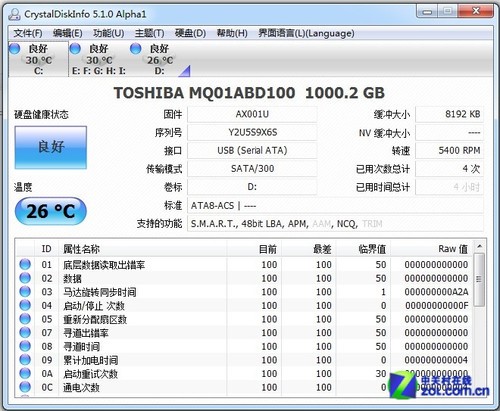This screenshot has height=411, width=500.
Task: Click the serial number field Y2U5S9X6S
Action: 252,133
